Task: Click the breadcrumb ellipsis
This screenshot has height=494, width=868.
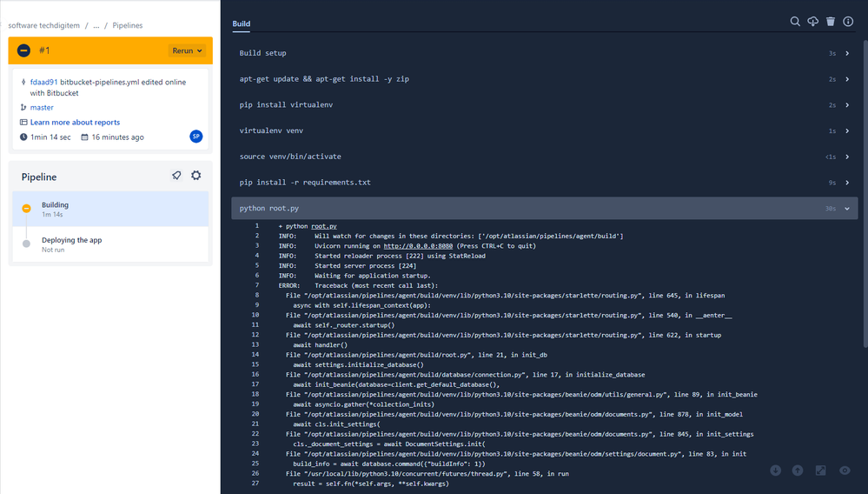Action: 96,25
